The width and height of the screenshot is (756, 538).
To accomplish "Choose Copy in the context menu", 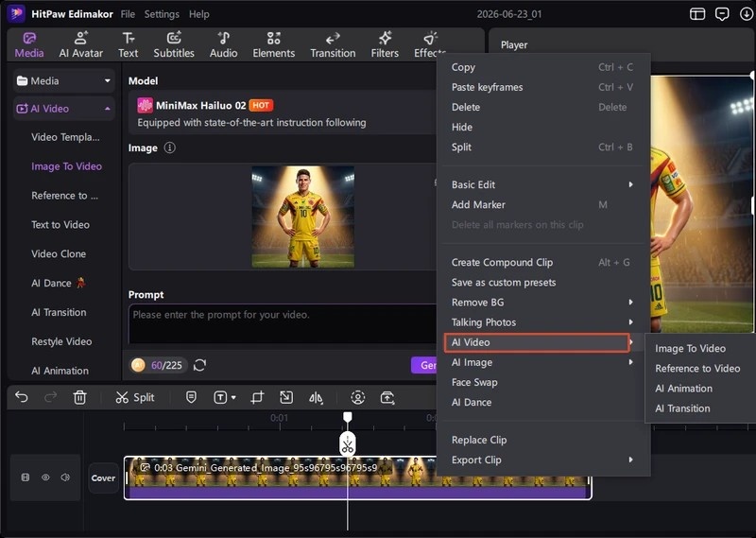I will [542, 67].
